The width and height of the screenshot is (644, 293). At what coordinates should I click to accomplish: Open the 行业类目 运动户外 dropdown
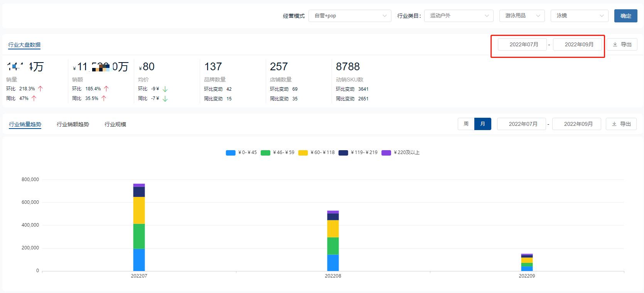pos(459,16)
